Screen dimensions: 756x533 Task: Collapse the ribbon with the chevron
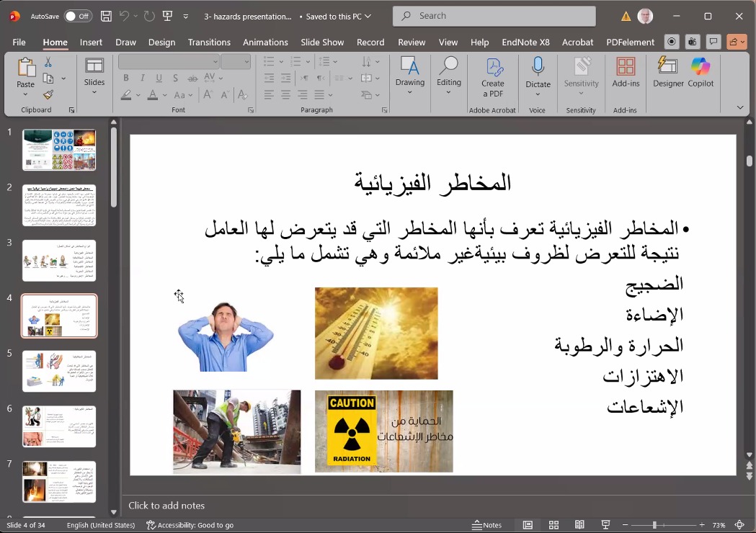740,107
